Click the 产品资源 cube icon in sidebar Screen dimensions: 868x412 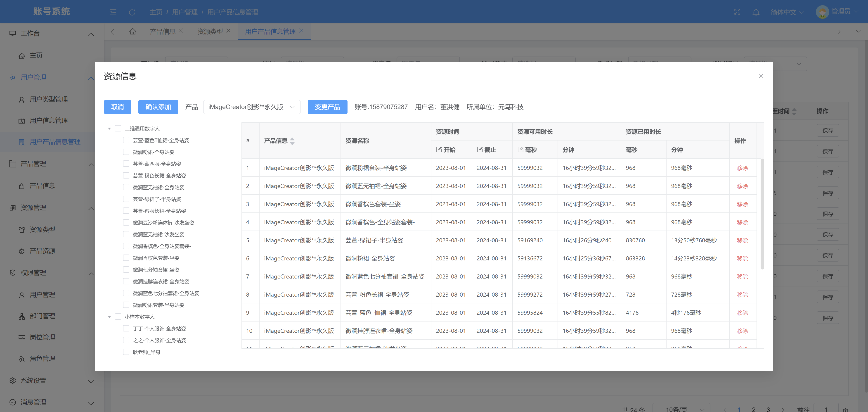[21, 251]
